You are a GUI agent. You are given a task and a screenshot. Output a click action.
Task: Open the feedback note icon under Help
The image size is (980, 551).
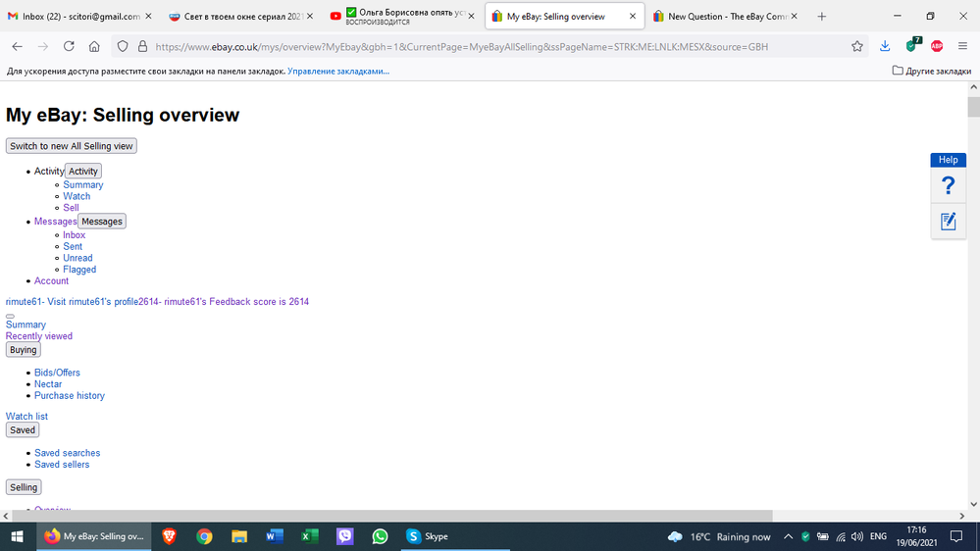tap(949, 222)
